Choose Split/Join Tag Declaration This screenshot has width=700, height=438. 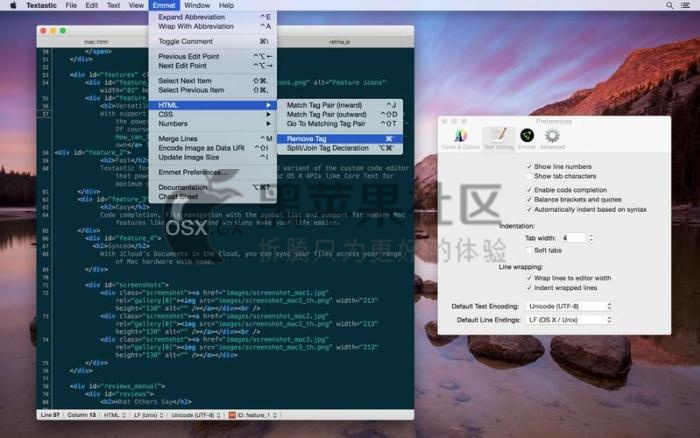coord(340,148)
